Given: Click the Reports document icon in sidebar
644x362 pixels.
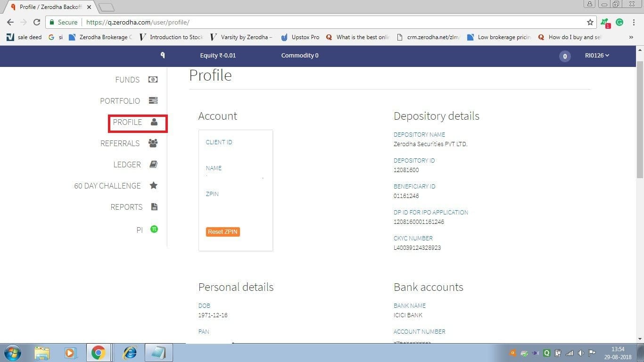Looking at the screenshot, I should click(154, 206).
